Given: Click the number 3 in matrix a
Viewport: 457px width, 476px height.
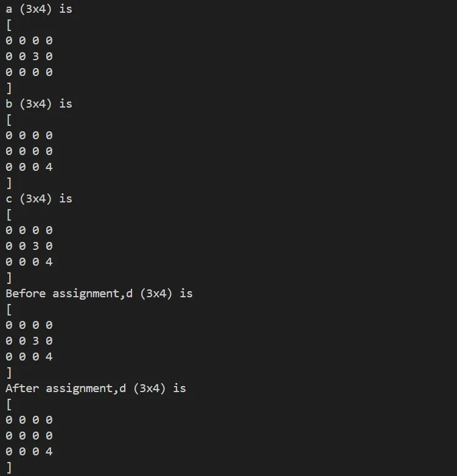Looking at the screenshot, I should pos(35,57).
